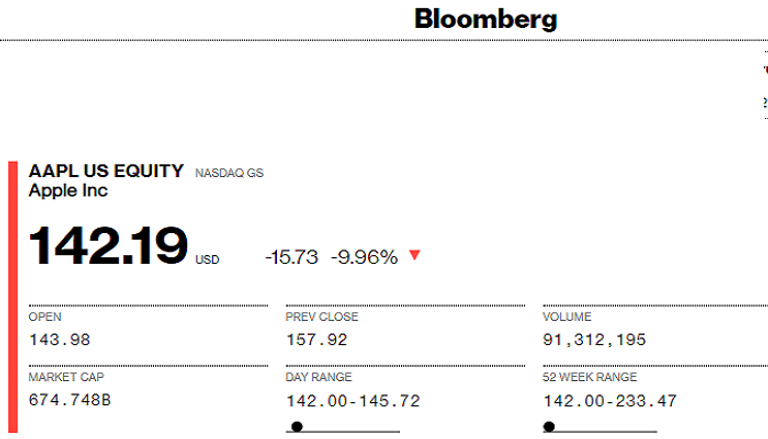
Task: Click the PREV CLOSE value 157.92
Action: [x=317, y=340]
